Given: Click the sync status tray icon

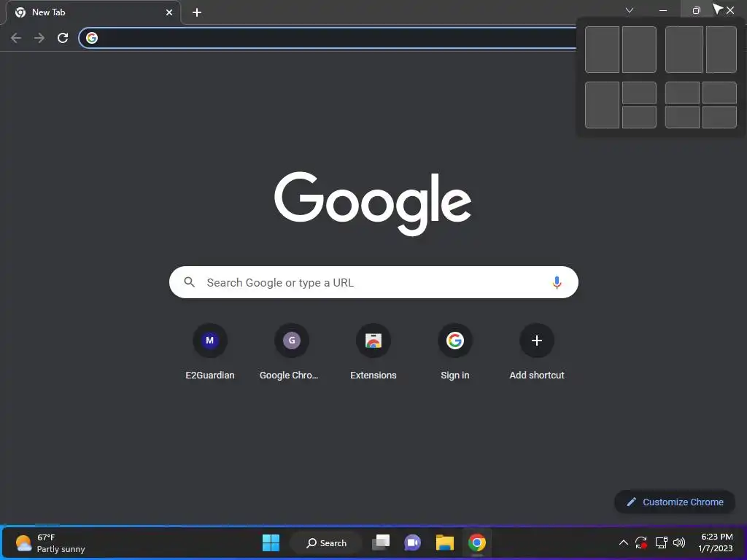Looking at the screenshot, I should coord(641,542).
